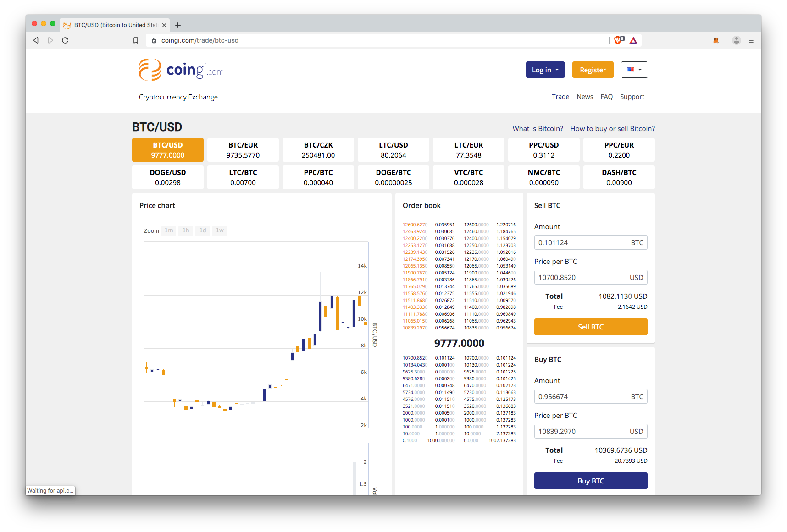Bookmark this page using the bookmark icon
Screen dimensions: 787x532
[x=136, y=40]
